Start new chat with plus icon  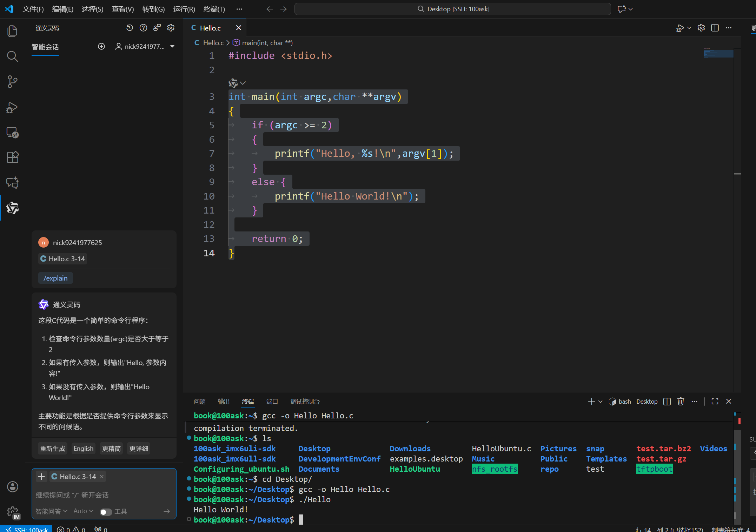101,46
